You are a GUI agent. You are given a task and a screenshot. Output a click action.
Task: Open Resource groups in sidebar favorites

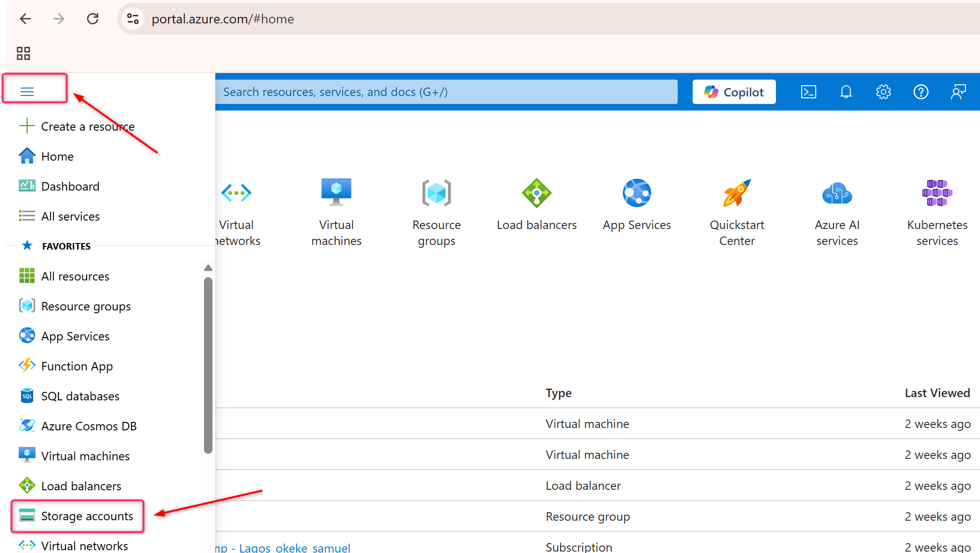75,306
